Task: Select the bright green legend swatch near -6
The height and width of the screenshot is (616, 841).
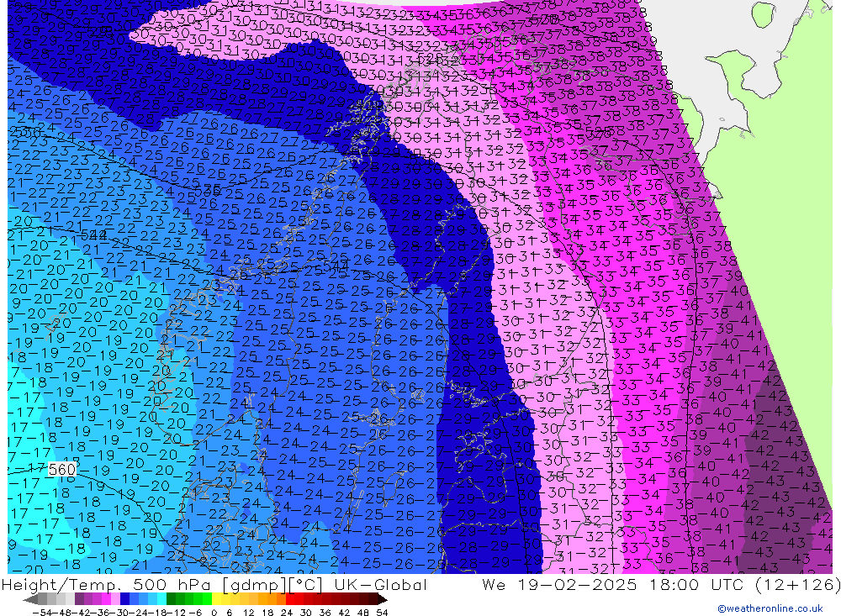Action: [x=207, y=599]
